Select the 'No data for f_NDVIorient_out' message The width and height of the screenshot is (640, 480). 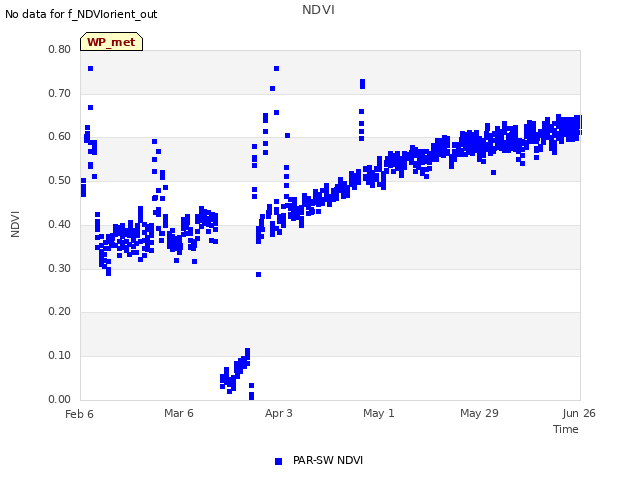(x=81, y=14)
